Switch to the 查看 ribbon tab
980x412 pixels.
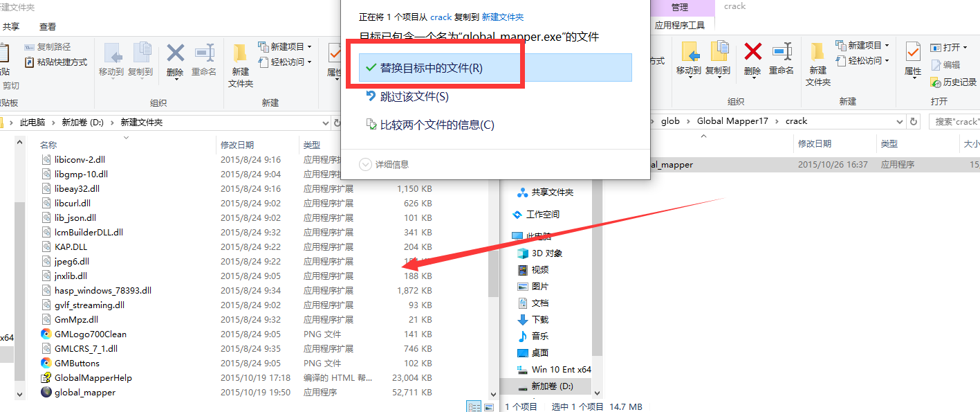coord(48,26)
